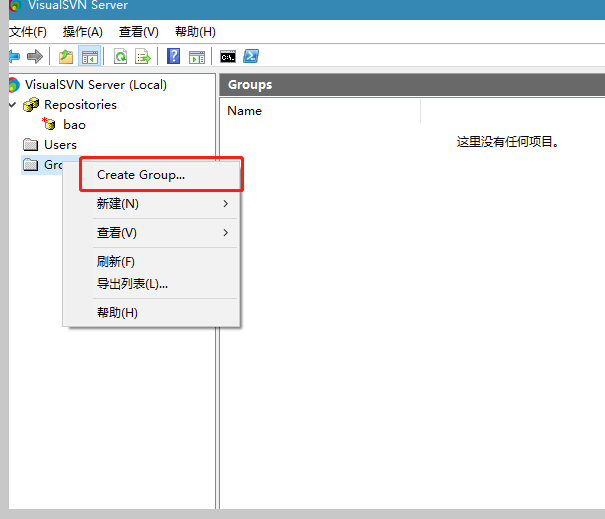Select the Users tree item
605x519 pixels.
[x=60, y=145]
